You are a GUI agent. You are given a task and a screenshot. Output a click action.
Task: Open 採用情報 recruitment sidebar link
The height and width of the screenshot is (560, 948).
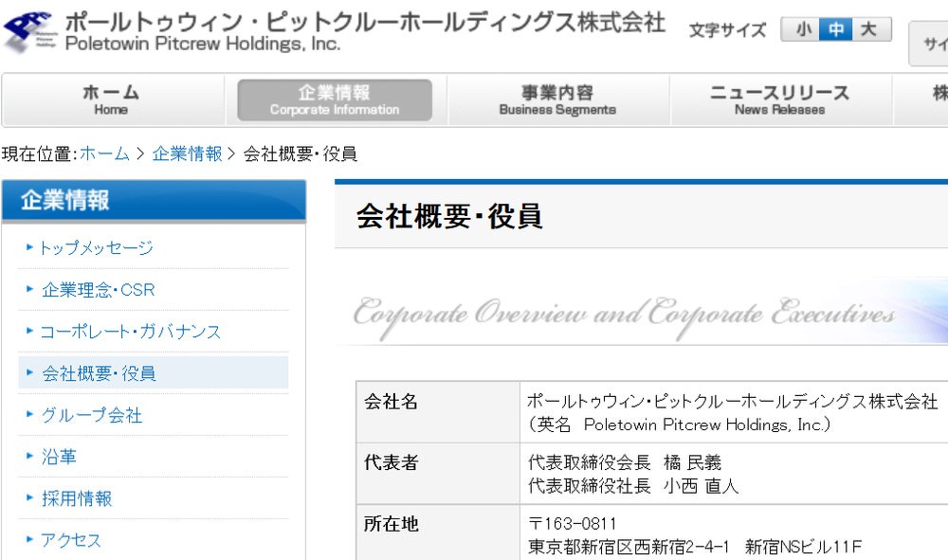point(77,498)
